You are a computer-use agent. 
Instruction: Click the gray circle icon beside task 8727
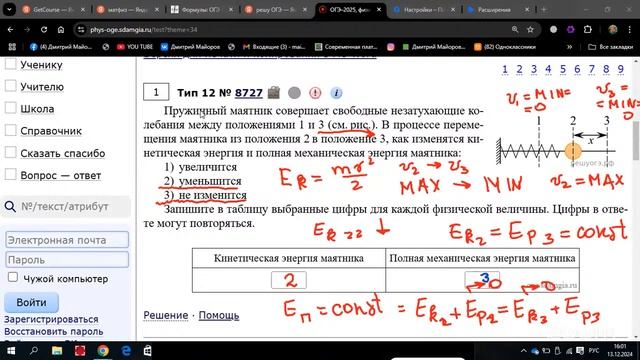tap(294, 93)
